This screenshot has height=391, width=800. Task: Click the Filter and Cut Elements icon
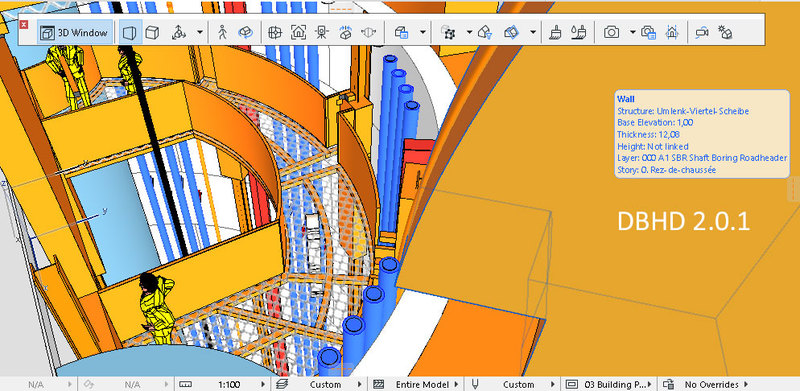(402, 33)
